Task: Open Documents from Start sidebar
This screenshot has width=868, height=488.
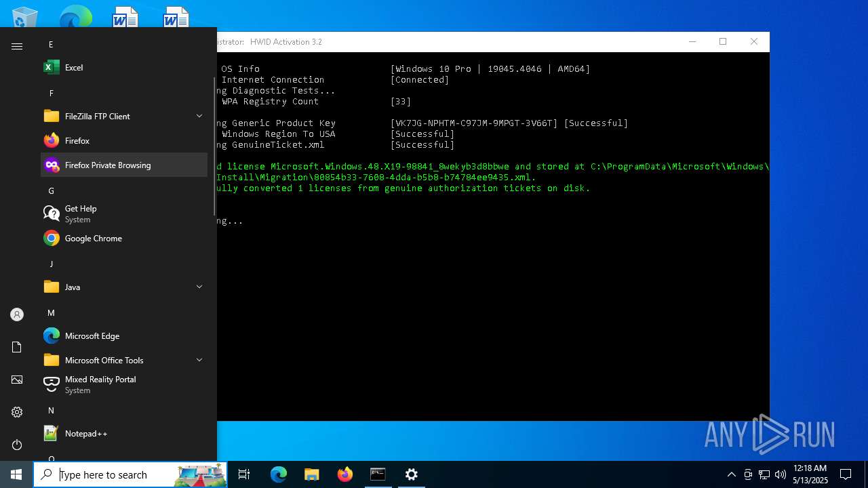Action: [17, 347]
